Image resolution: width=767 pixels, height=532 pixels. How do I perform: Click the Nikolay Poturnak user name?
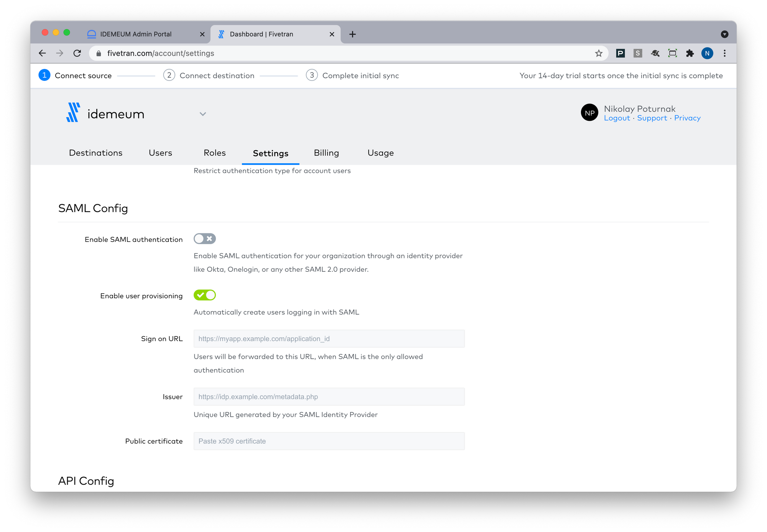click(x=640, y=109)
